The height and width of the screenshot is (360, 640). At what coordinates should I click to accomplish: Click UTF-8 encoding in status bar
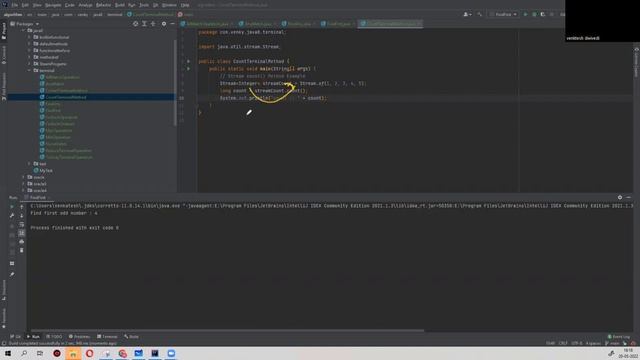[577, 343]
